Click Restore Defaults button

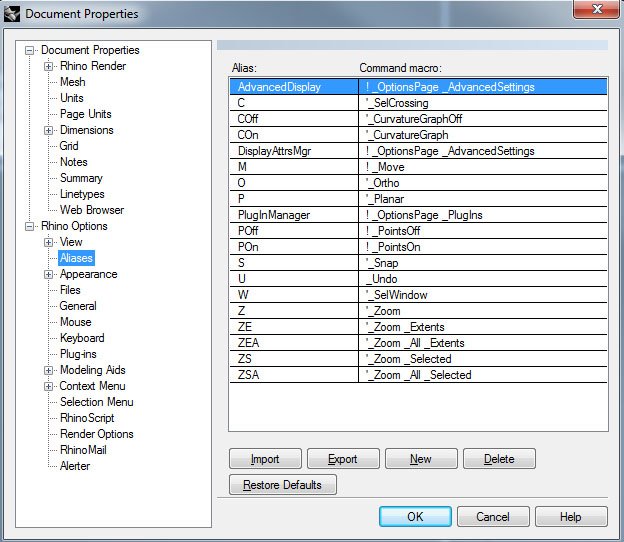pos(282,485)
